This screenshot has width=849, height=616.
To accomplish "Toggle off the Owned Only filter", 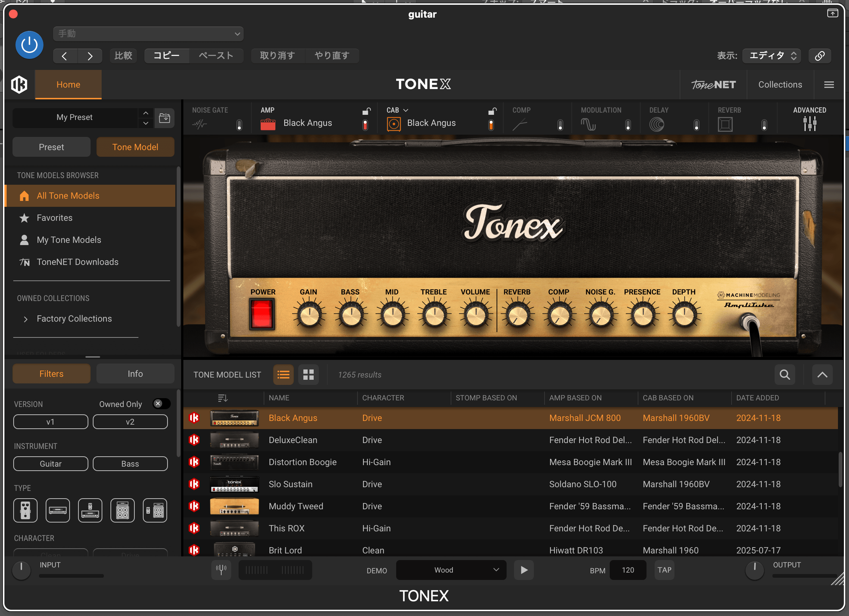I will [161, 403].
